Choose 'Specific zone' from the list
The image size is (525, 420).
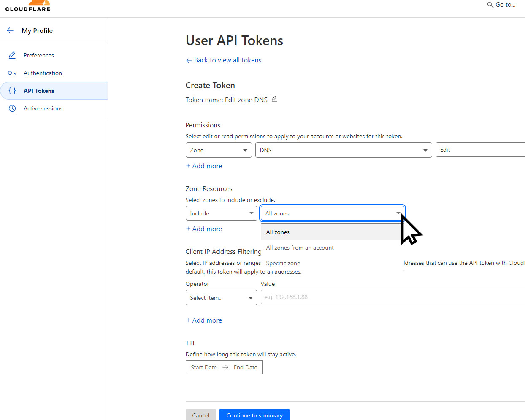pos(283,263)
